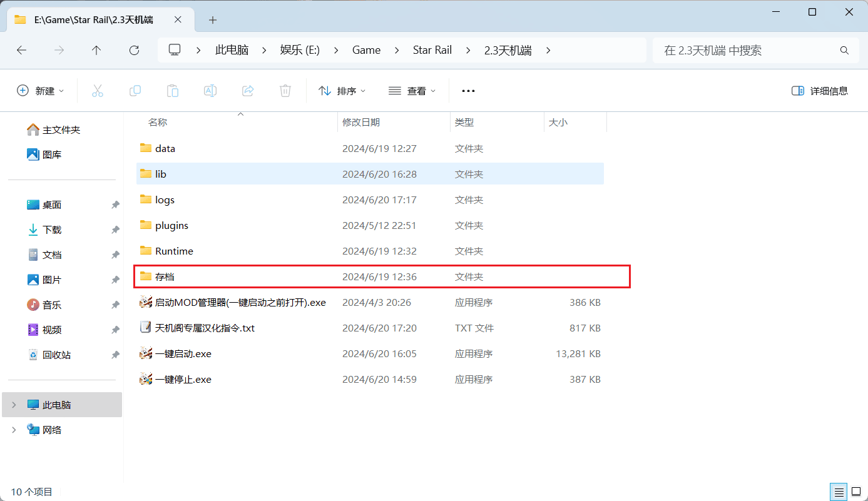Click the Delete trash can icon
This screenshot has width=868, height=501.
pos(285,91)
